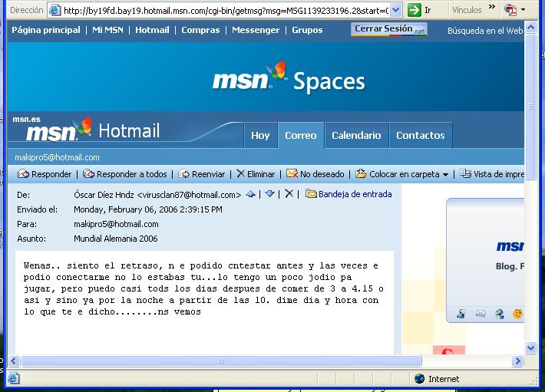
Task: Click the horizontal scrollbar right arrow
Action: (517, 361)
